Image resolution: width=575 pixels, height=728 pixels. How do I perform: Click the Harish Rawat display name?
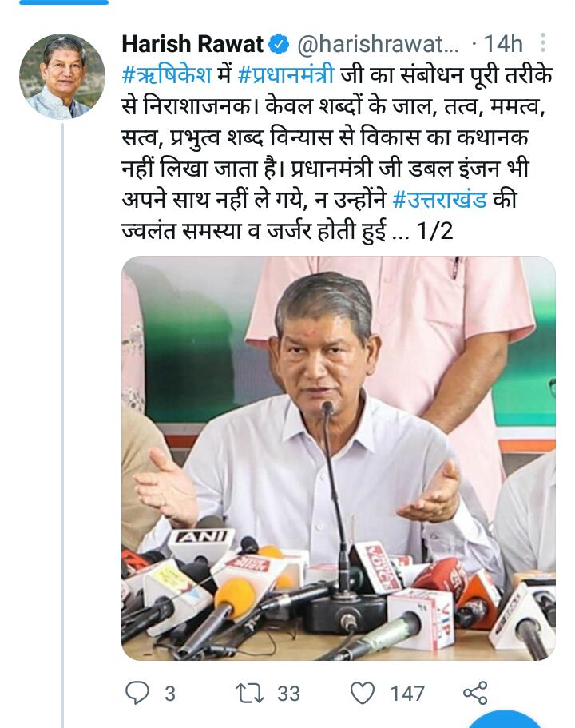192,44
